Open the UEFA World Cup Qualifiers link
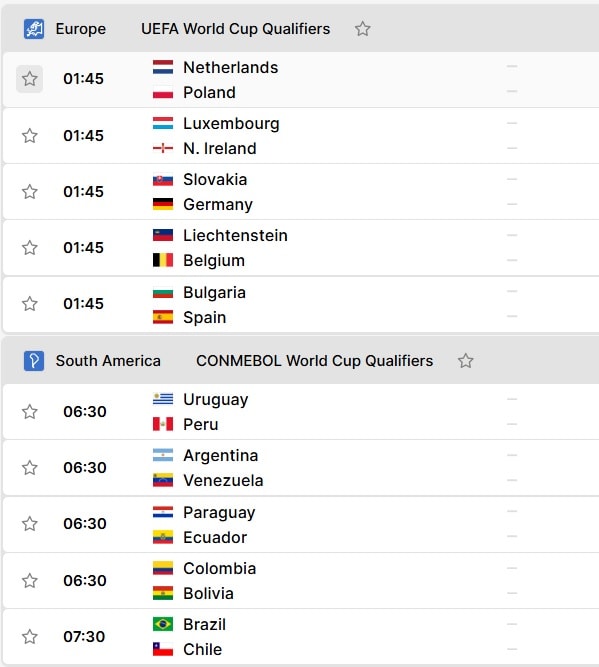599x667 pixels. [x=235, y=29]
